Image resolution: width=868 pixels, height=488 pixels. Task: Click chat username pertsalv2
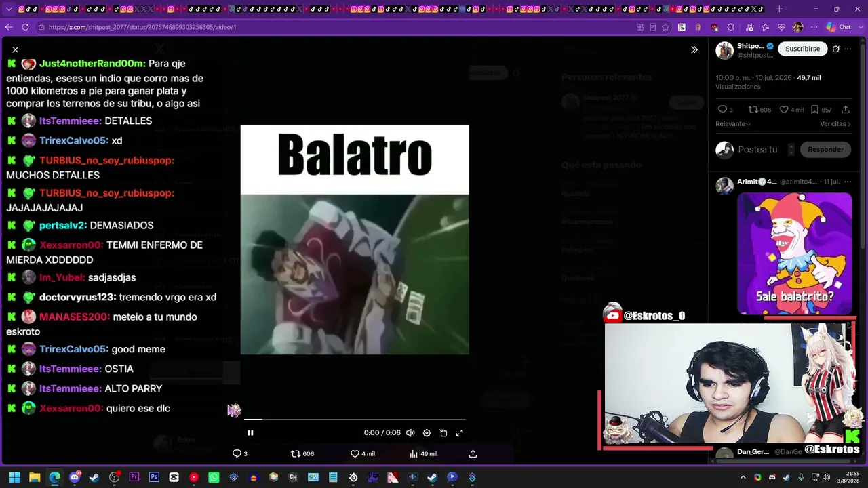[63, 226]
